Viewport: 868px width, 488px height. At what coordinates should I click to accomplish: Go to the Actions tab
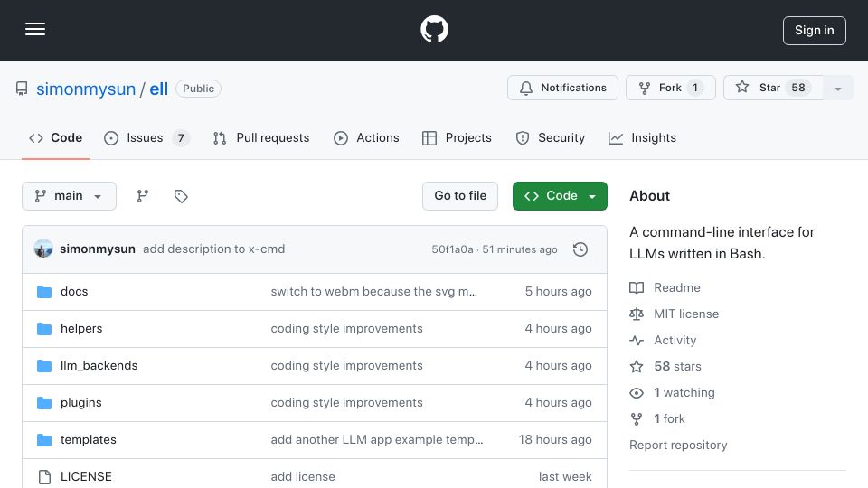tap(366, 137)
